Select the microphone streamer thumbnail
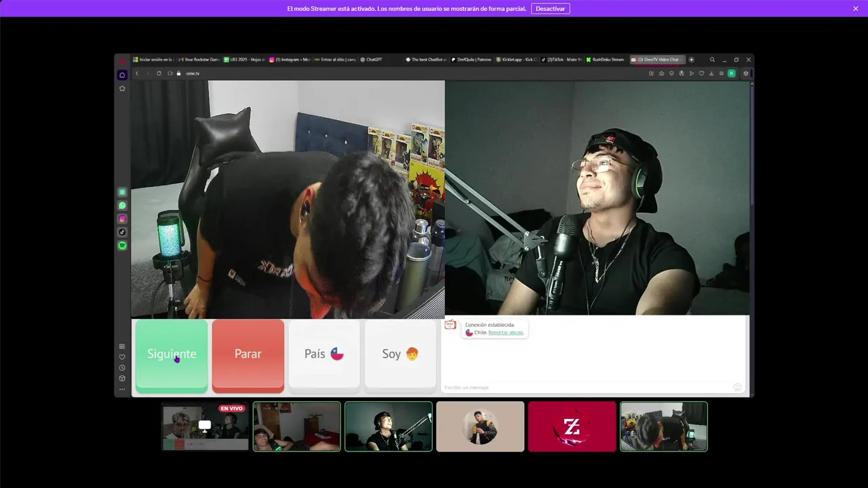This screenshot has height=488, width=868. 389,426
